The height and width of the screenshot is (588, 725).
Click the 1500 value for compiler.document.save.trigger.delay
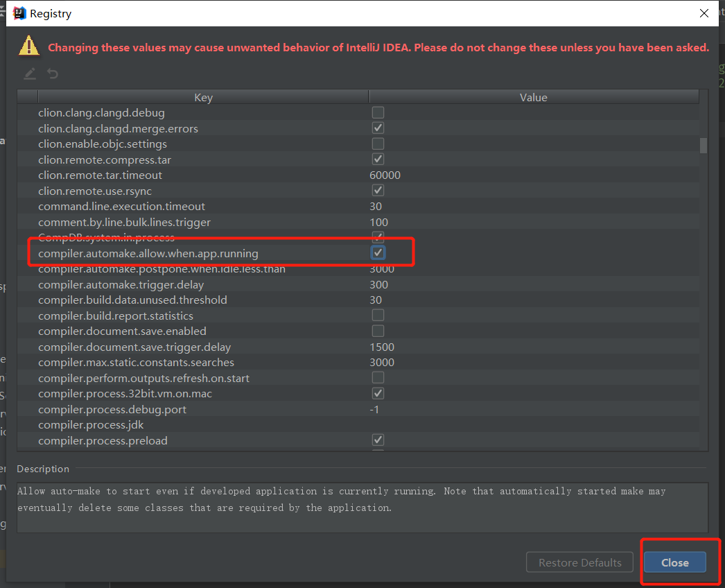[382, 347]
